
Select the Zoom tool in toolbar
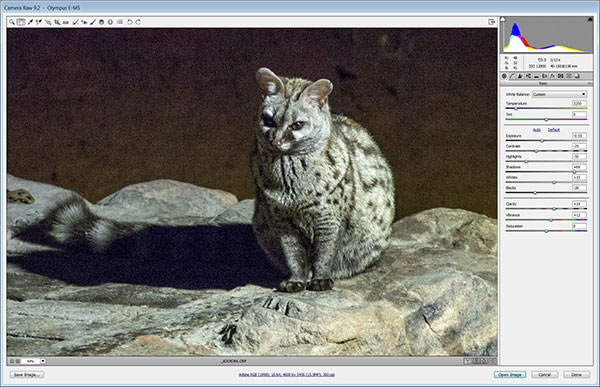coord(12,22)
